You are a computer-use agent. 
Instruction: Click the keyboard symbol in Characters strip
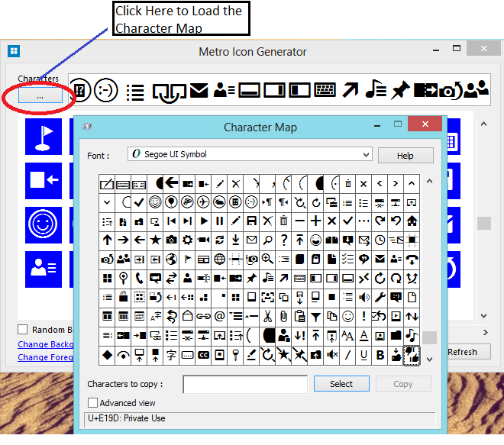pos(325,89)
